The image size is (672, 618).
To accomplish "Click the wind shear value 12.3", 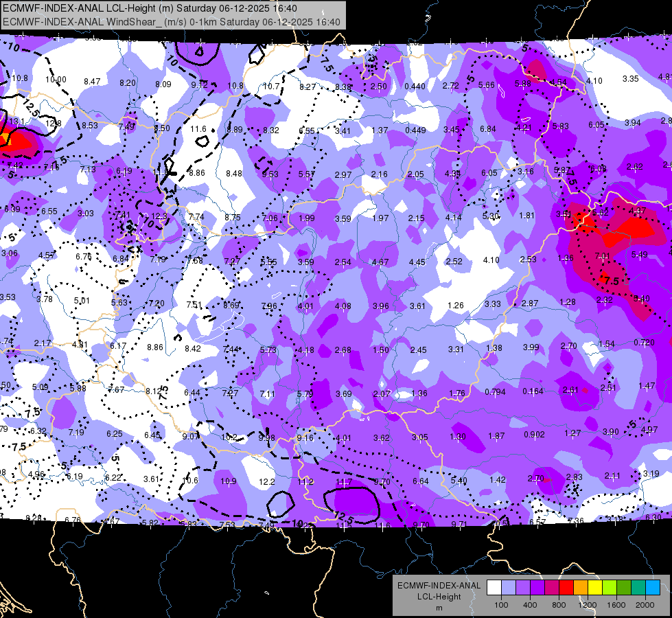I will 159,216.
